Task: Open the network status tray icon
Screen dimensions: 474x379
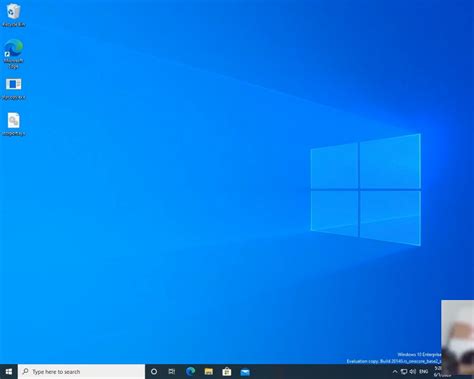Action: point(404,371)
